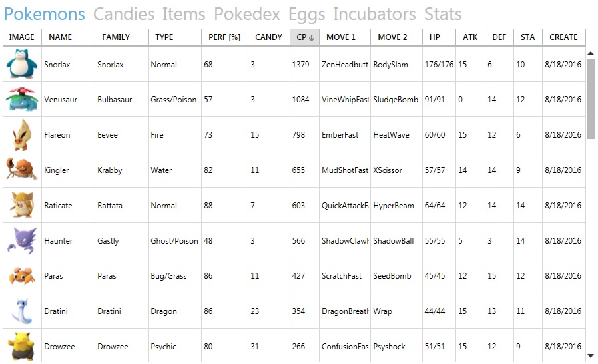Click the Snorlax image thumbnail
Viewport: 598px width, 364px height.
(22, 64)
